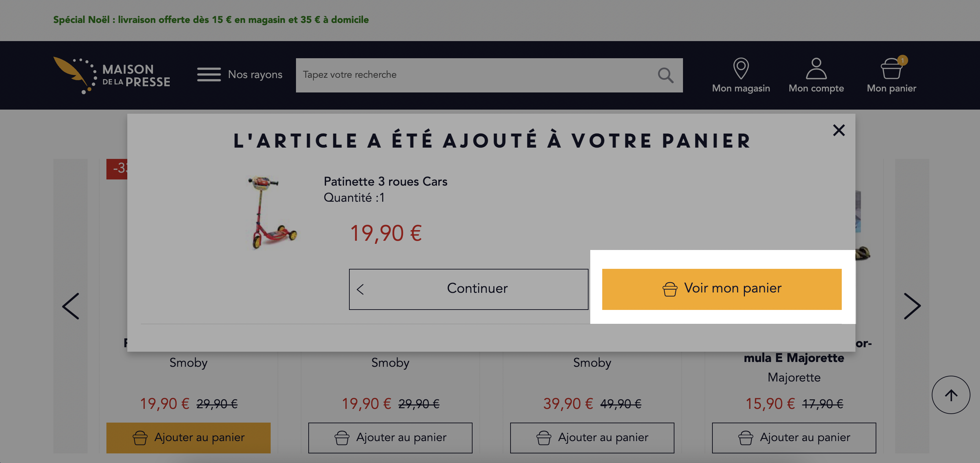Click the Maison de la Presse logo
The width and height of the screenshot is (980, 463).
(112, 75)
